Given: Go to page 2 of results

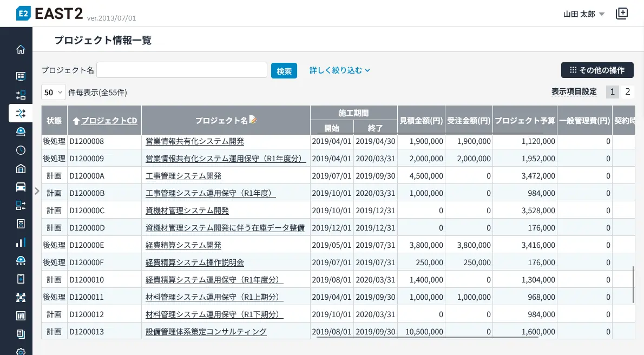Looking at the screenshot, I should (627, 92).
